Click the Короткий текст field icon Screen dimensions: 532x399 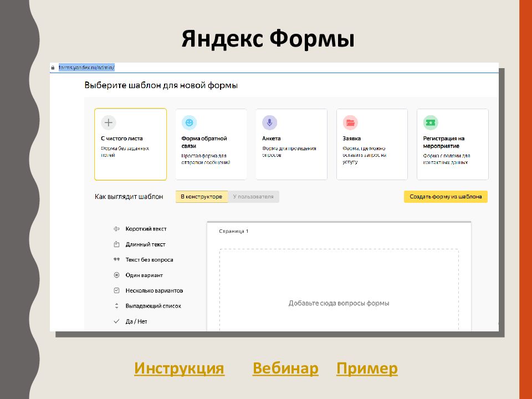pyautogui.click(x=116, y=229)
